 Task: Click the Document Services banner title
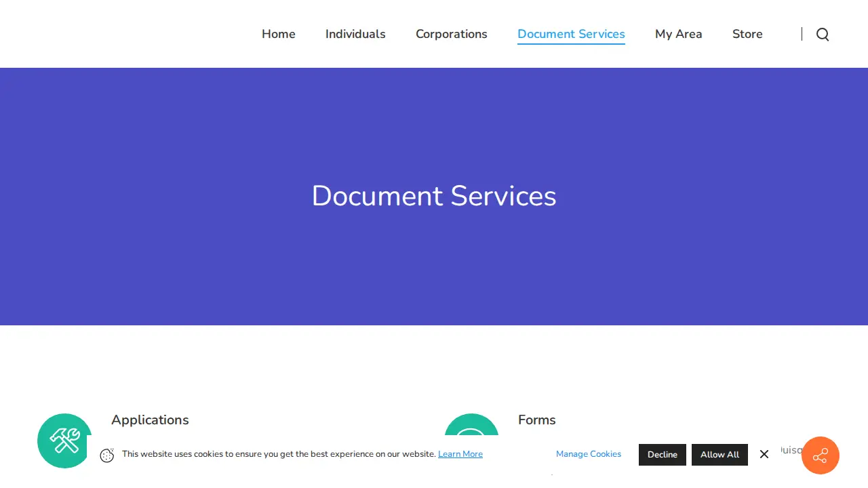click(x=434, y=196)
